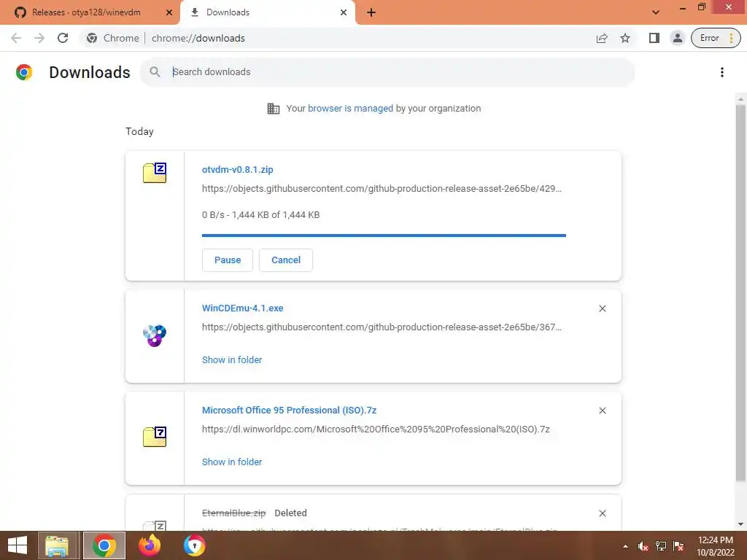Cancel the otvdm-v0.8.1.zip download
The height and width of the screenshot is (560, 747).
click(286, 260)
